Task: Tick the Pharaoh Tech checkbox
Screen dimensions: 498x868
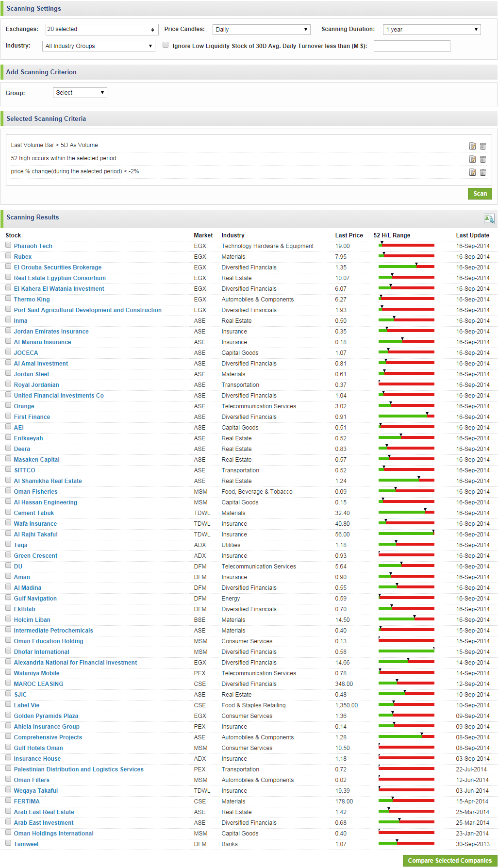Action: coord(8,245)
